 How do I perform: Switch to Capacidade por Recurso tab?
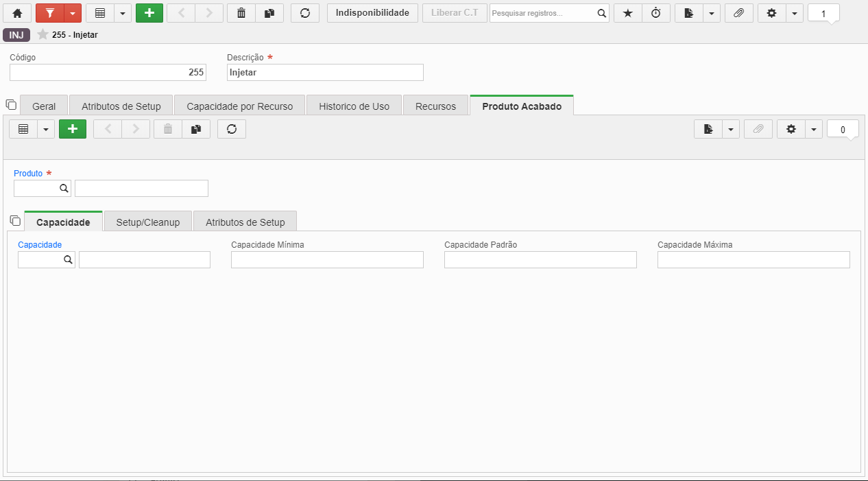click(239, 106)
